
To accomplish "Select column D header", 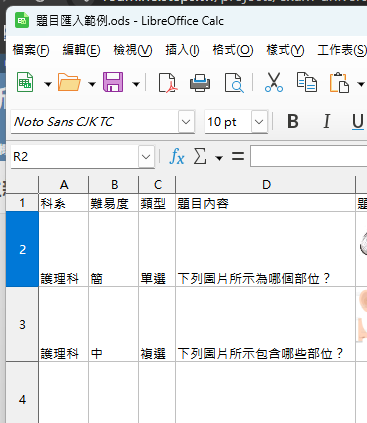I will tap(266, 185).
